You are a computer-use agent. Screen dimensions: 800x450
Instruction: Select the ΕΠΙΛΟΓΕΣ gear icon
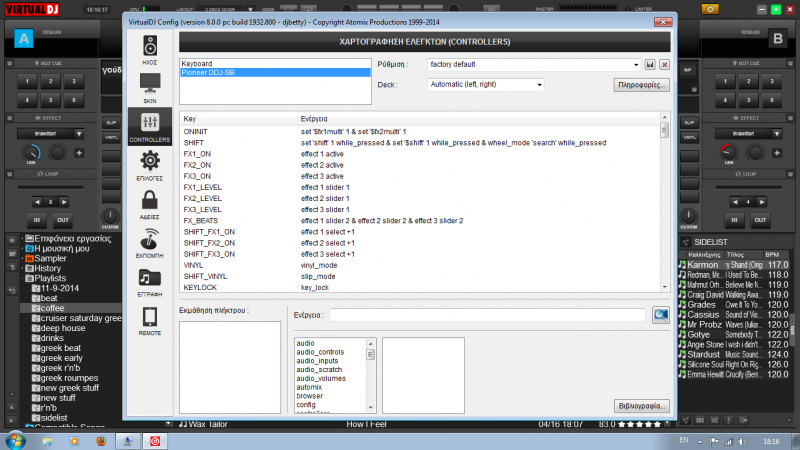tap(150, 166)
